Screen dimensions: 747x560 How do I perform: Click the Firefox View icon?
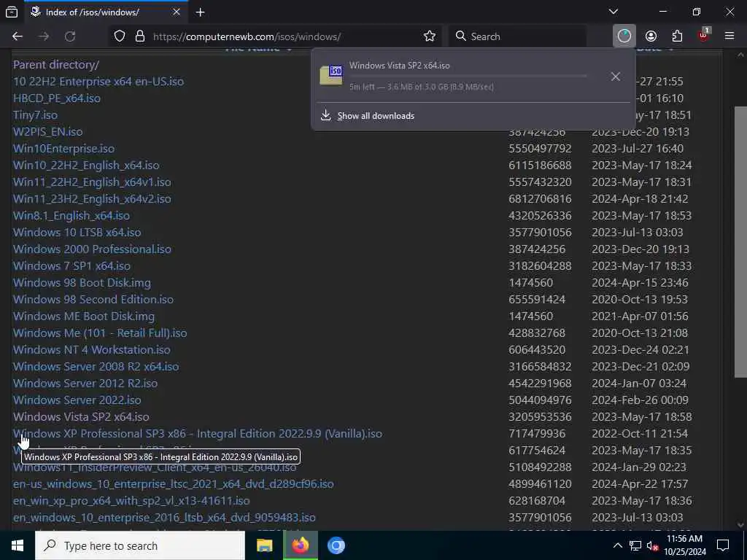click(x=12, y=12)
